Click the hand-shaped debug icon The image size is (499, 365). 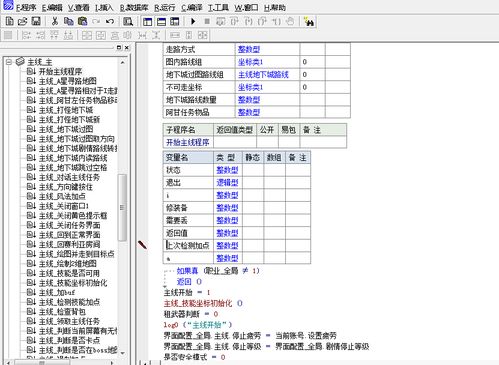(290, 22)
